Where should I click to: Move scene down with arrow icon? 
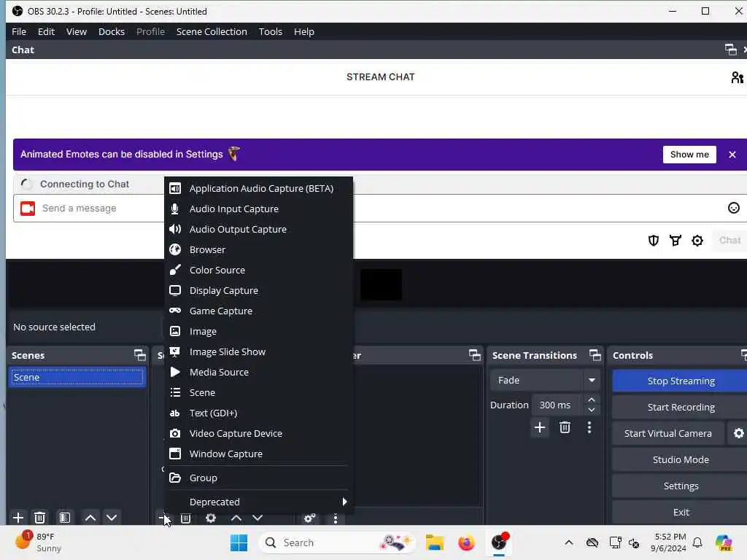112,518
